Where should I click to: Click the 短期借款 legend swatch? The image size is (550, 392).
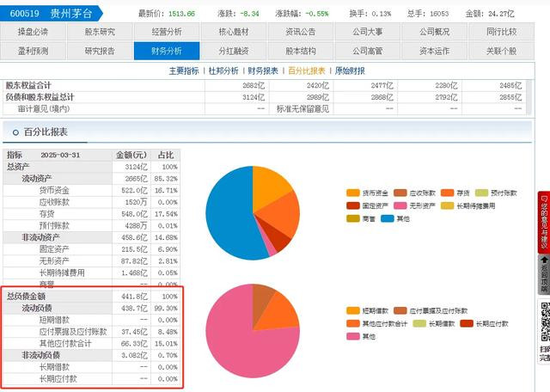coord(353,310)
